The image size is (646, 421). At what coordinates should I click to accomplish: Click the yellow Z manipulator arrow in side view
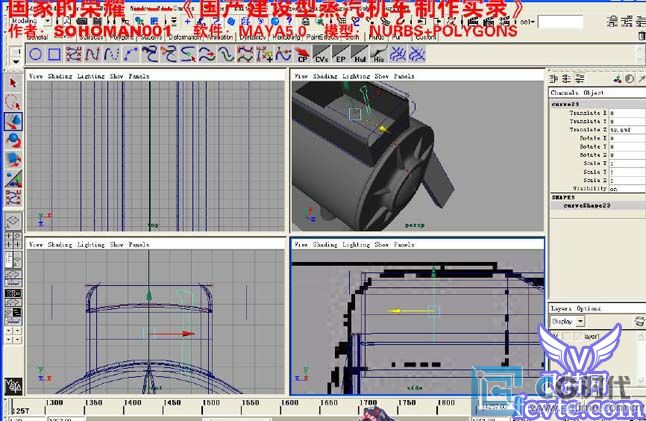(x=394, y=311)
